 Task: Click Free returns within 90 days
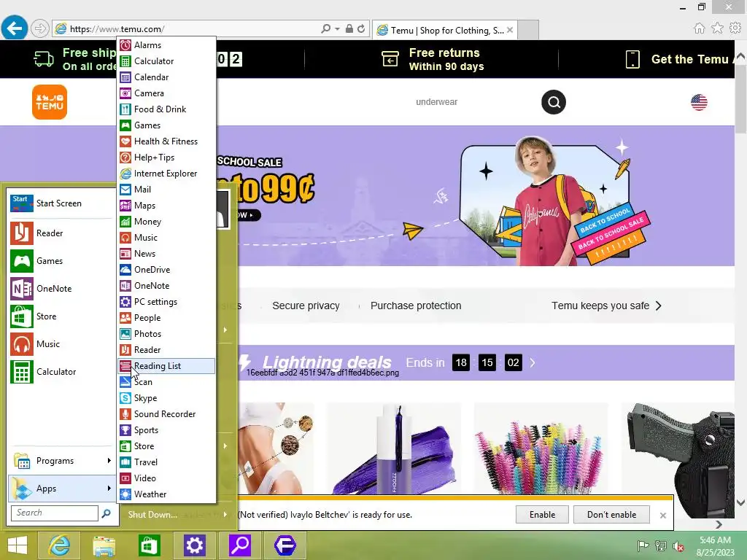(x=433, y=59)
